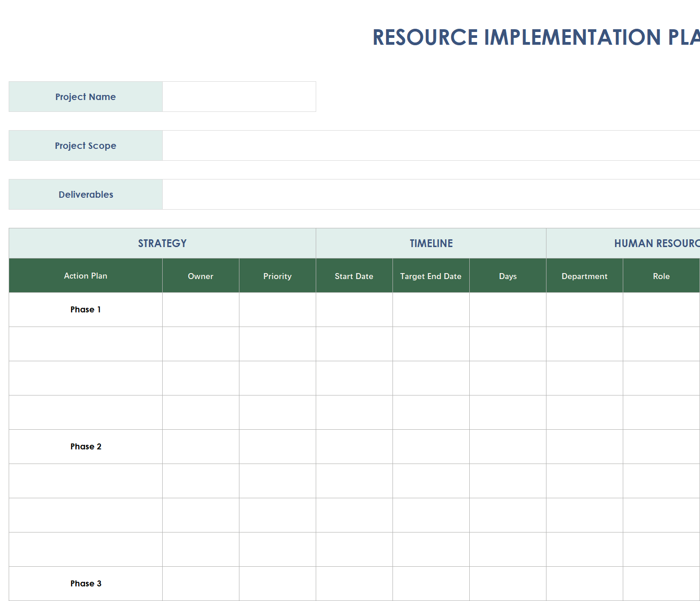Select the Phase 2 cell
The image size is (700, 601).
85,447
